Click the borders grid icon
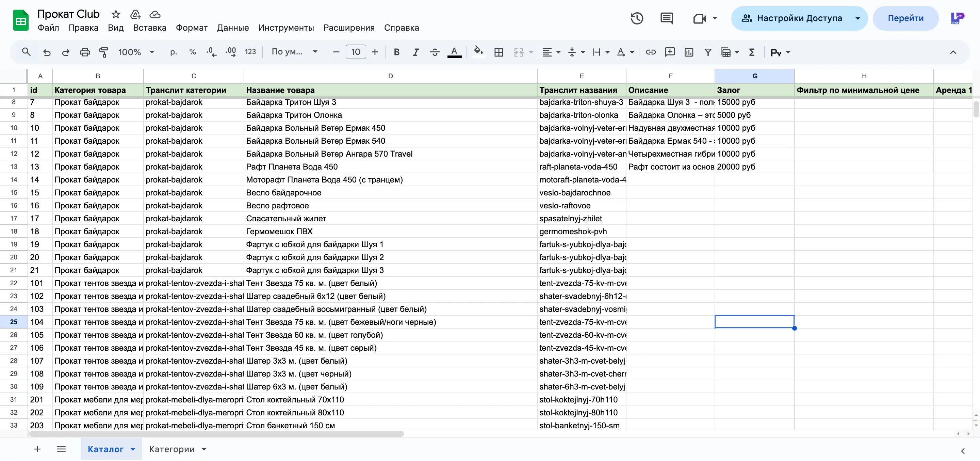Viewport: 980px width, 461px height. (x=499, y=52)
